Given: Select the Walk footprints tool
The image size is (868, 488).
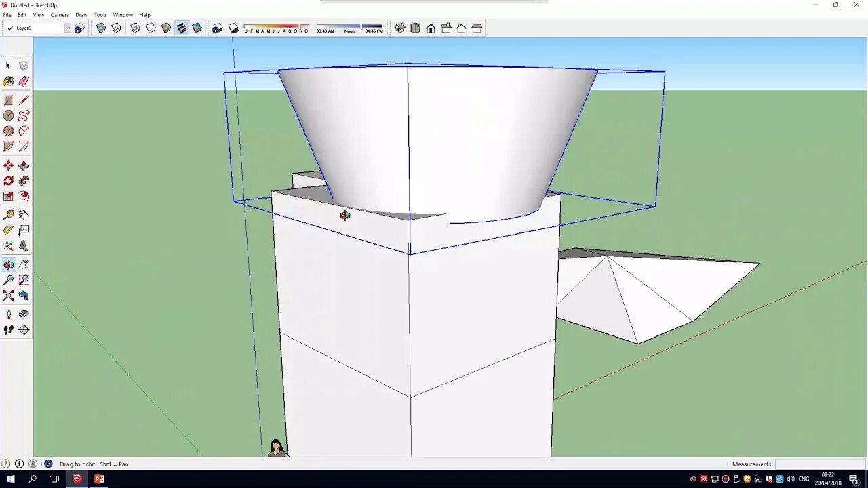Looking at the screenshot, I should [x=8, y=330].
